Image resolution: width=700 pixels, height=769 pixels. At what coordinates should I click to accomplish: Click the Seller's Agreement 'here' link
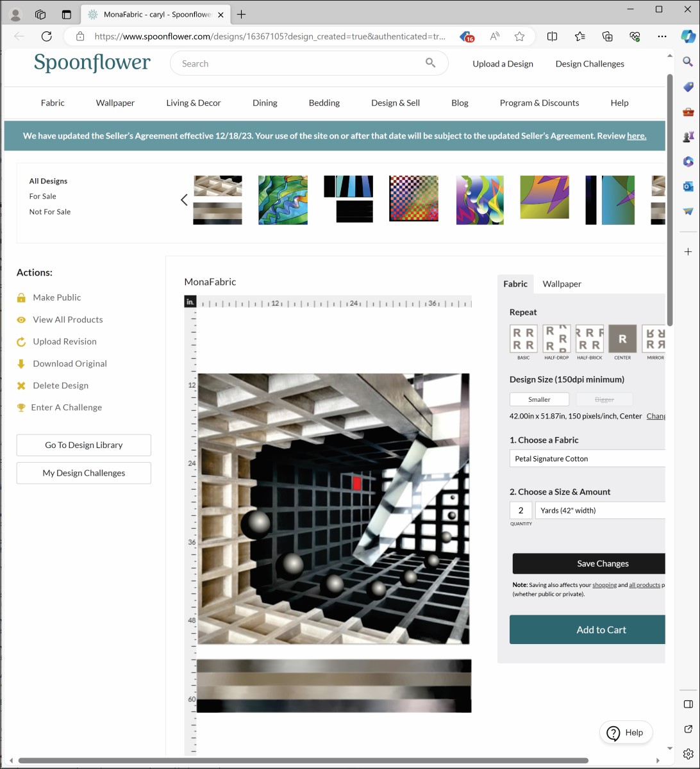click(637, 136)
